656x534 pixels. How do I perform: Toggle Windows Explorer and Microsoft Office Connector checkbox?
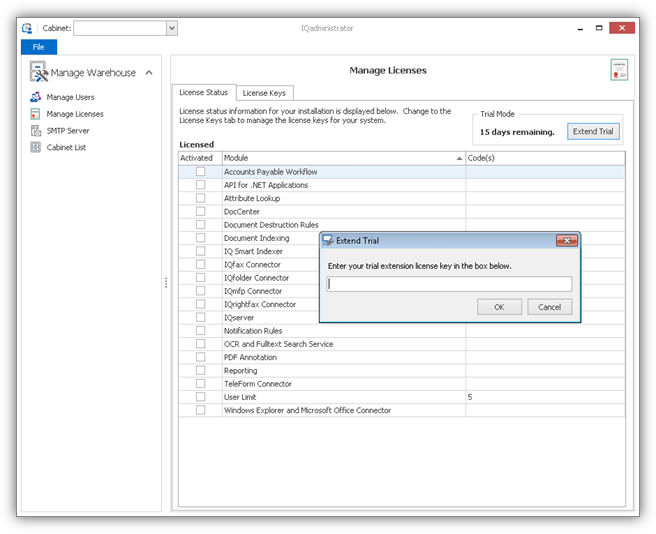201,410
